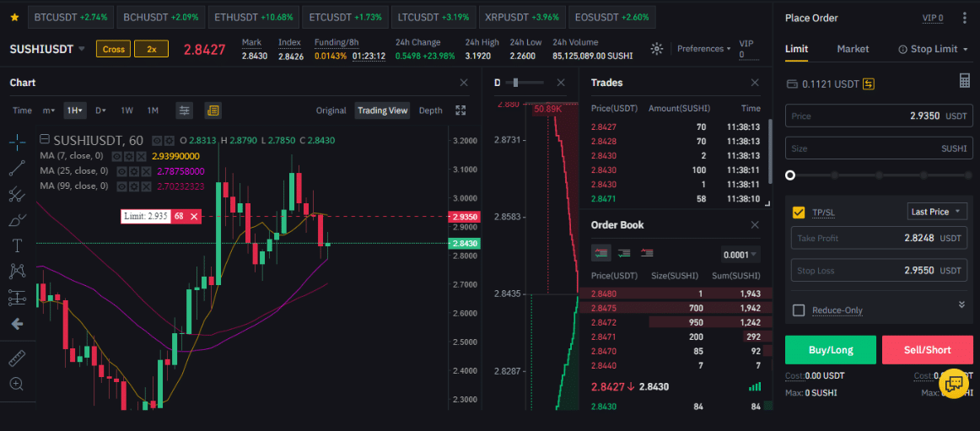Select the pitchfork drawing tool
This screenshot has width=980, height=431.
coord(18,194)
